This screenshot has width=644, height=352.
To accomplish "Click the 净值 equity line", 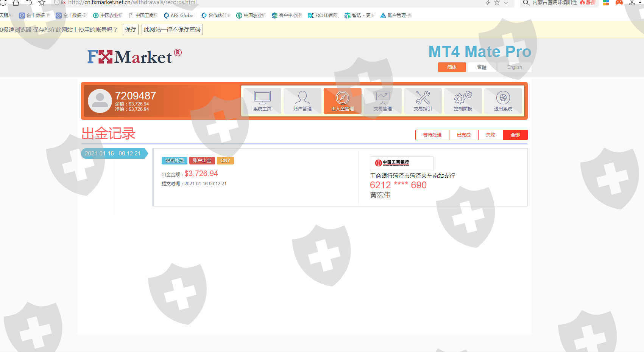I will (132, 109).
